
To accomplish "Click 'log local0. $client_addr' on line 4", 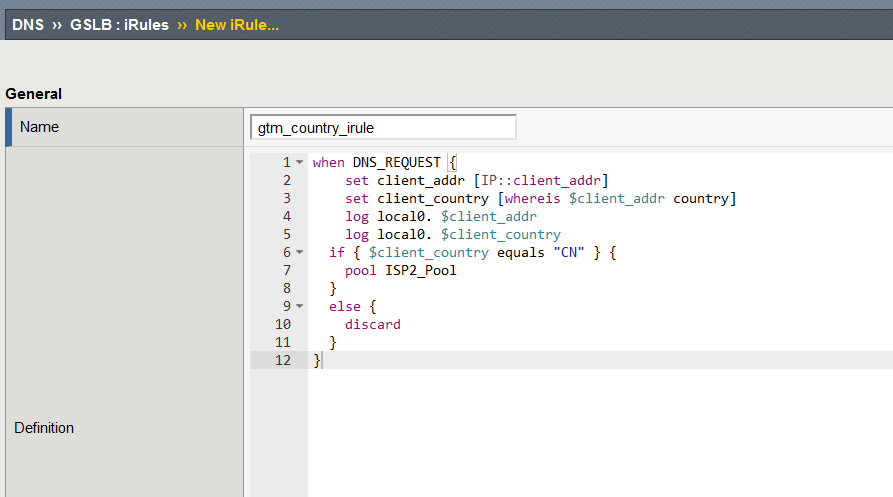I will coord(441,217).
